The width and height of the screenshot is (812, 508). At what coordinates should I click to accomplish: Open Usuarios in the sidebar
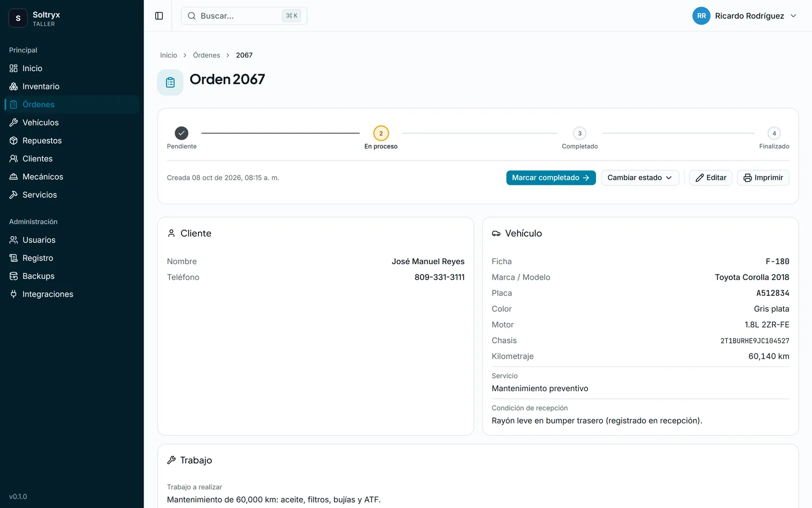(x=72, y=240)
